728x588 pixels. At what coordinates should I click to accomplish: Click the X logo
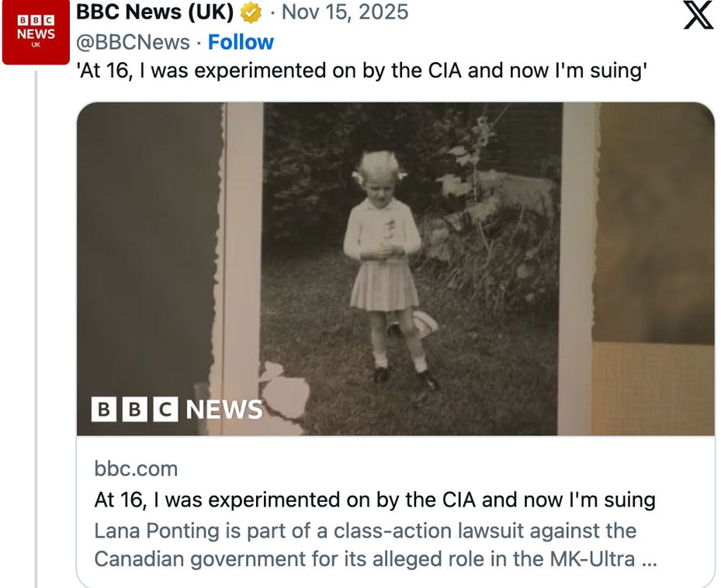698,16
